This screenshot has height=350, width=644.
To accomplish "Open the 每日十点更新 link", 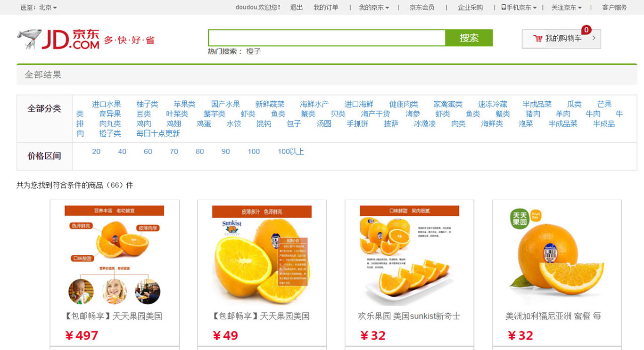I will (158, 134).
